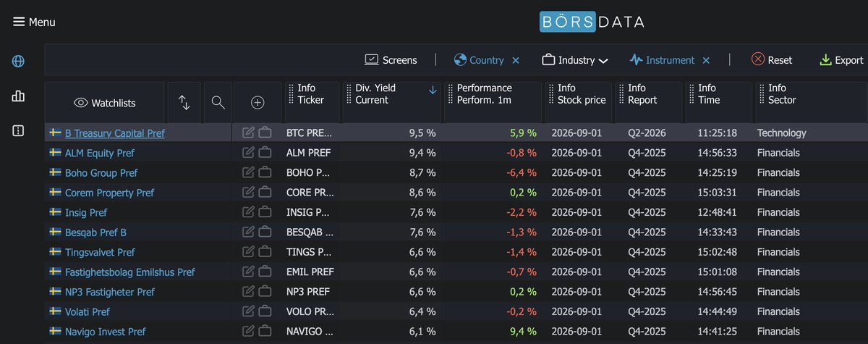Click portfolio briefcase icon for B Treasury Capital
Viewport: 868px width, 344px height.
(x=265, y=133)
